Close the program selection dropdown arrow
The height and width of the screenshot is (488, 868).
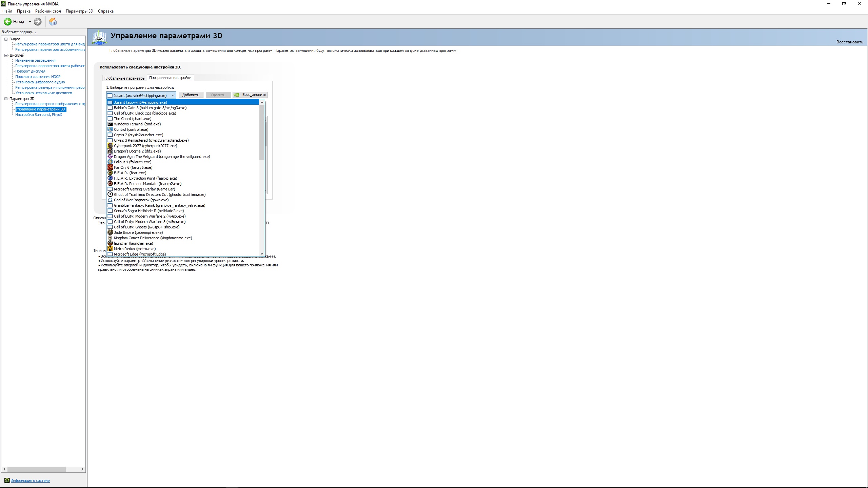coord(173,96)
